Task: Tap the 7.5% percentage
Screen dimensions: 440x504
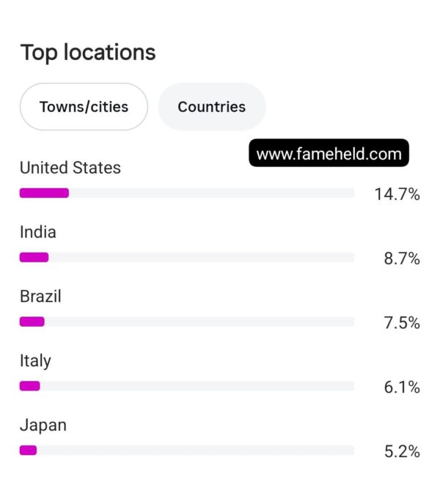Action: click(402, 323)
